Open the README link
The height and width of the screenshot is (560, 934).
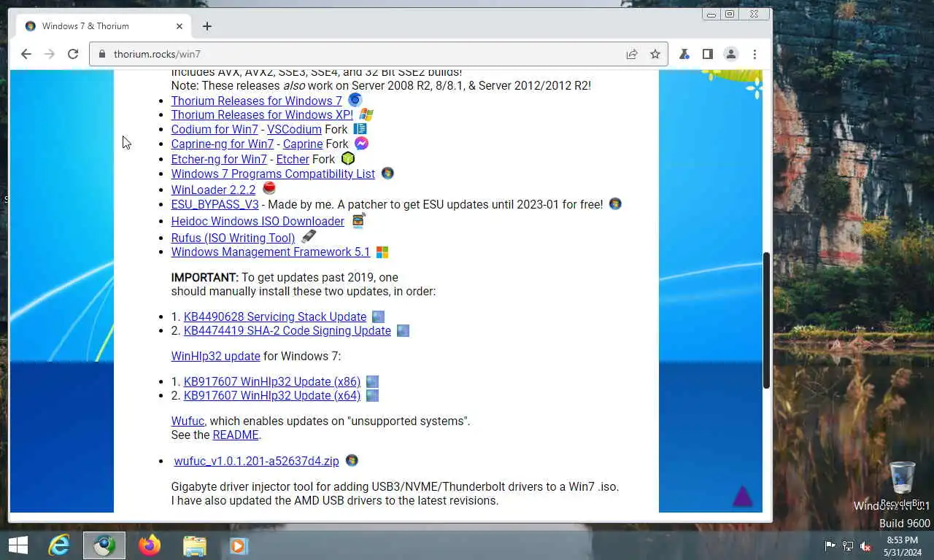[235, 435]
